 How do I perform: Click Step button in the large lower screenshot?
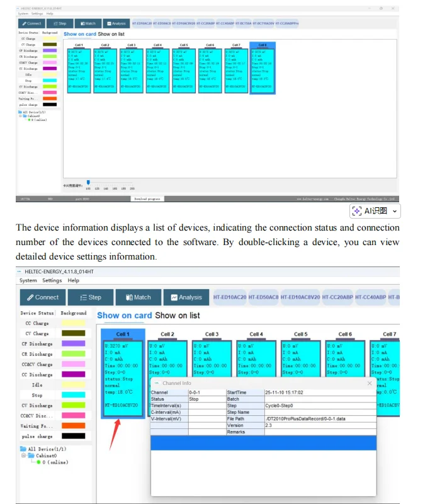[x=91, y=297]
